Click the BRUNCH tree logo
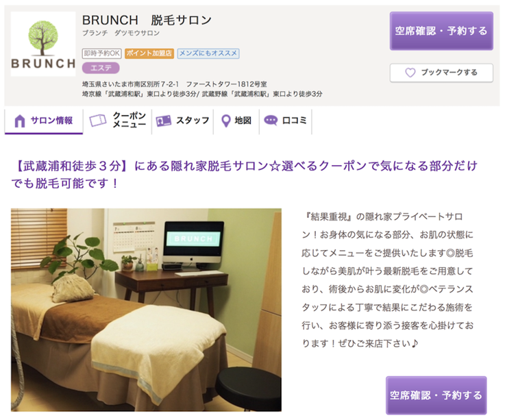 (43, 44)
